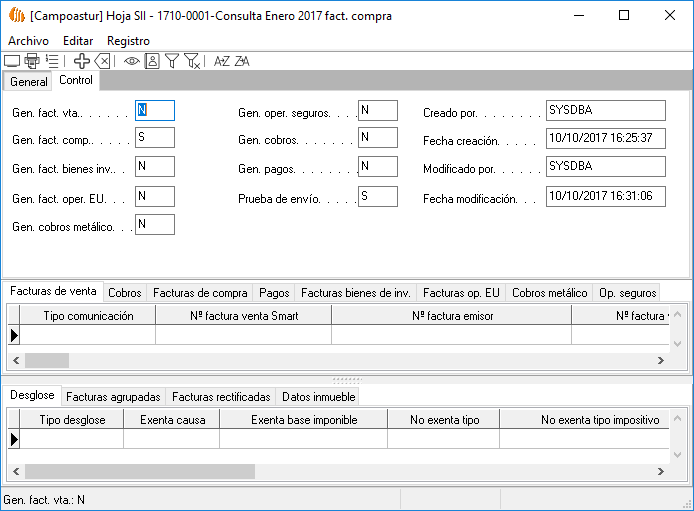Sort ascending with the A-Z icon
The height and width of the screenshot is (511, 694).
222,61
